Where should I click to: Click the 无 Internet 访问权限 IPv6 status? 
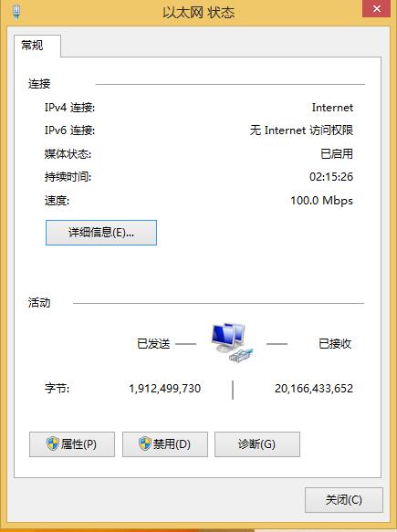coord(302,130)
